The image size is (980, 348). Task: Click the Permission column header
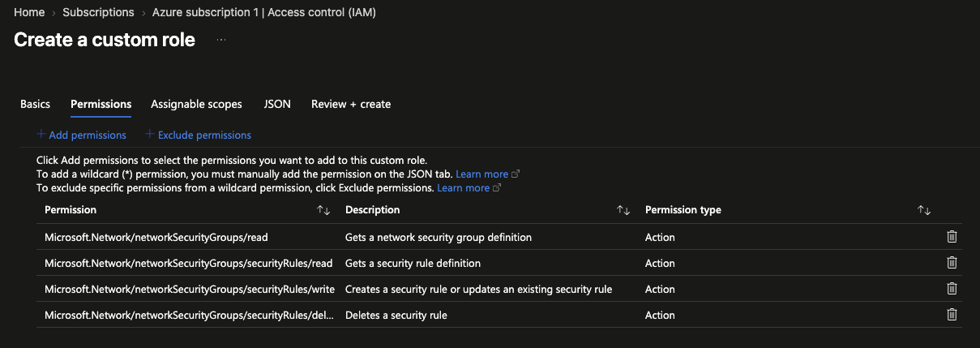(x=71, y=210)
